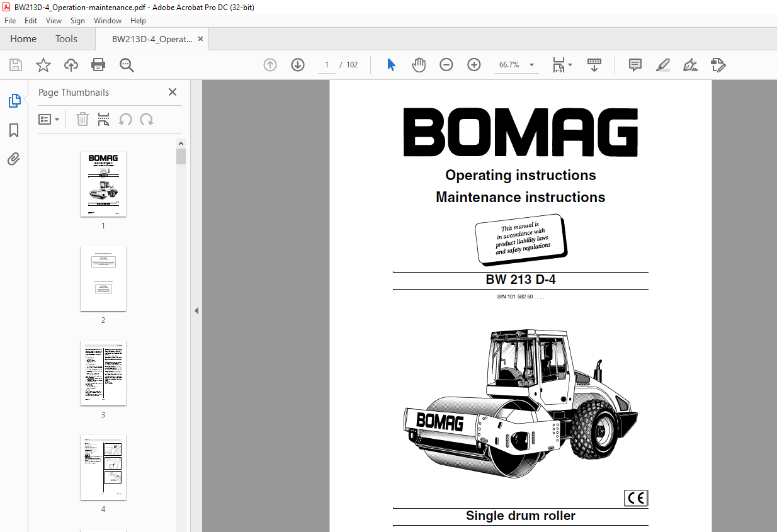The width and height of the screenshot is (777, 532).
Task: Switch to the Tools tab
Action: coord(66,39)
